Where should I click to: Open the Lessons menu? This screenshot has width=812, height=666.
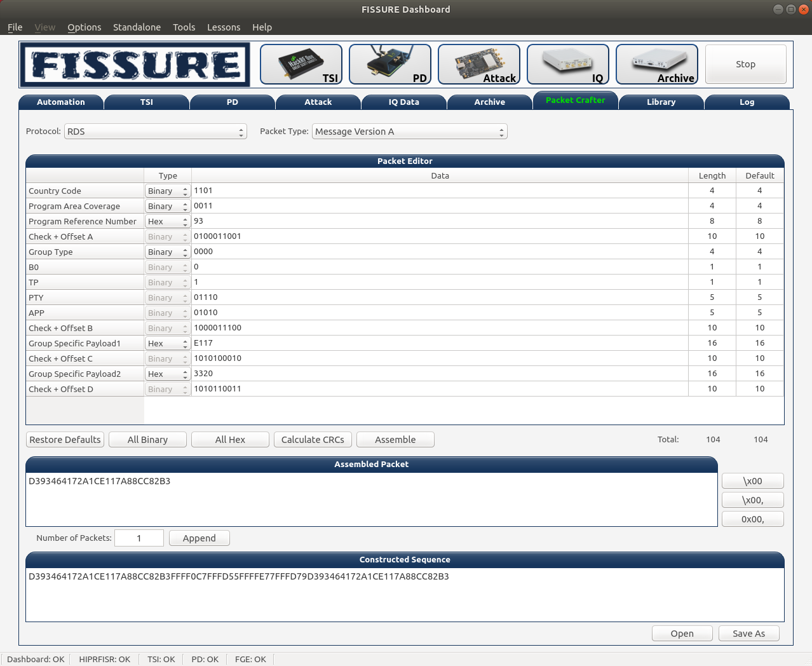224,27
